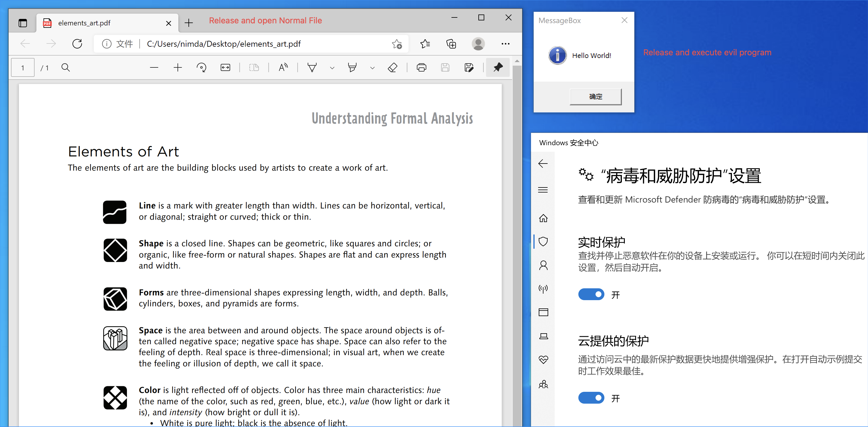Open Edge settings and more menu
The width and height of the screenshot is (868, 427).
click(505, 44)
